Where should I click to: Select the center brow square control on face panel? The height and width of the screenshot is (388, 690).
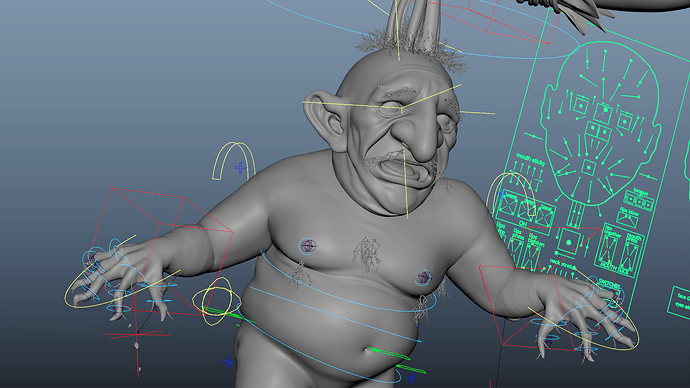(x=603, y=113)
